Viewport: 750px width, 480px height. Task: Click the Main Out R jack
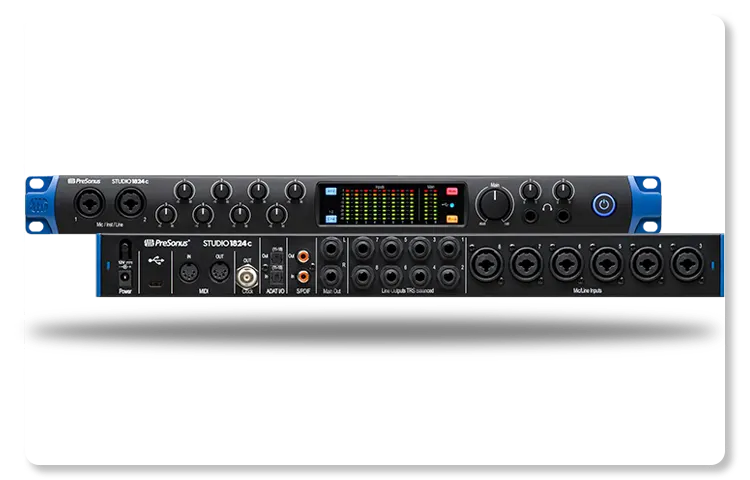331,276
